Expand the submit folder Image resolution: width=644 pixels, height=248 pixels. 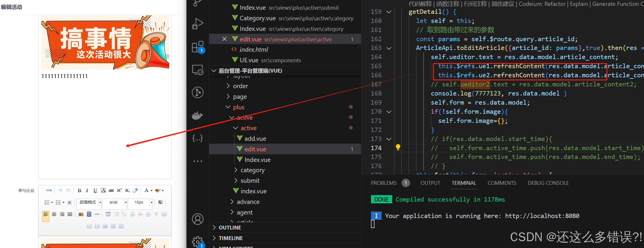click(x=285, y=181)
